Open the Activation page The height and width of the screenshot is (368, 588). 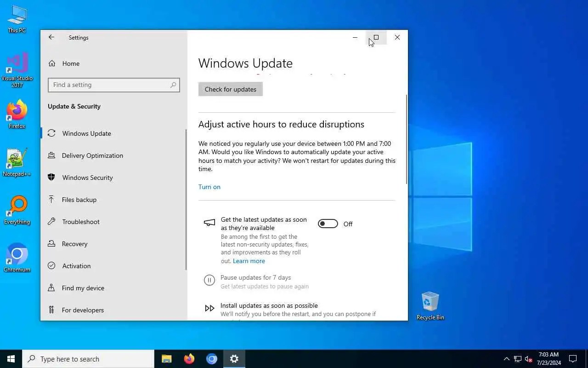(x=114, y=266)
